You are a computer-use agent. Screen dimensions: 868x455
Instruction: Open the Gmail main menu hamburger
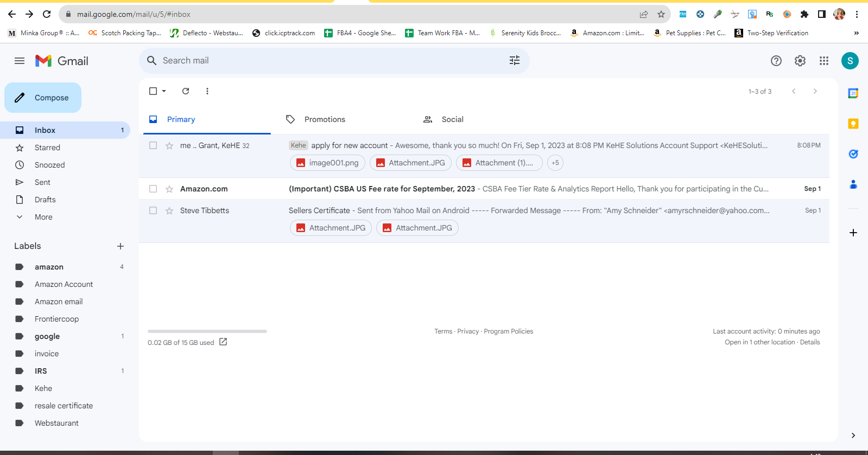(20, 61)
